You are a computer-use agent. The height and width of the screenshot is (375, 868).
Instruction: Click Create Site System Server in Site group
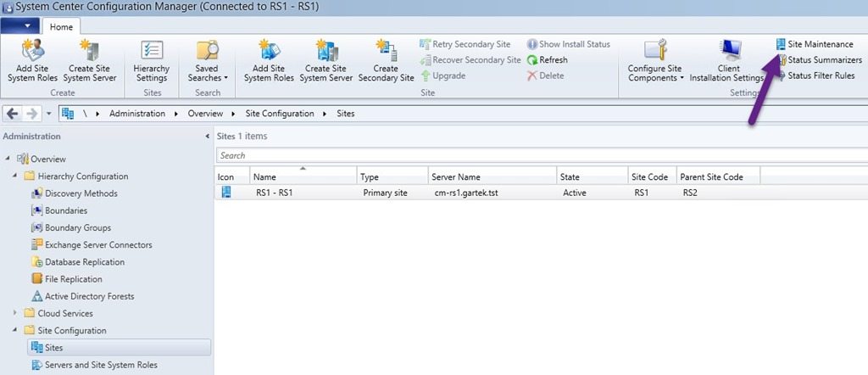click(326, 61)
